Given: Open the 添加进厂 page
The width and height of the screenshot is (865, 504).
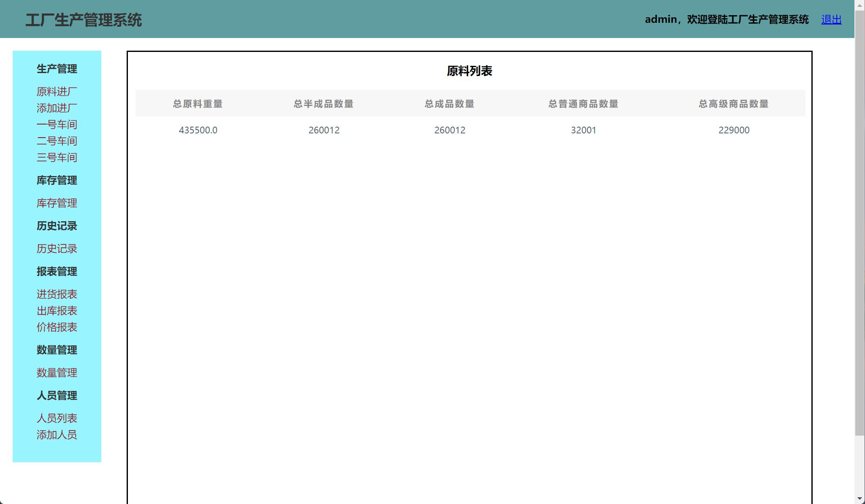Looking at the screenshot, I should (57, 108).
